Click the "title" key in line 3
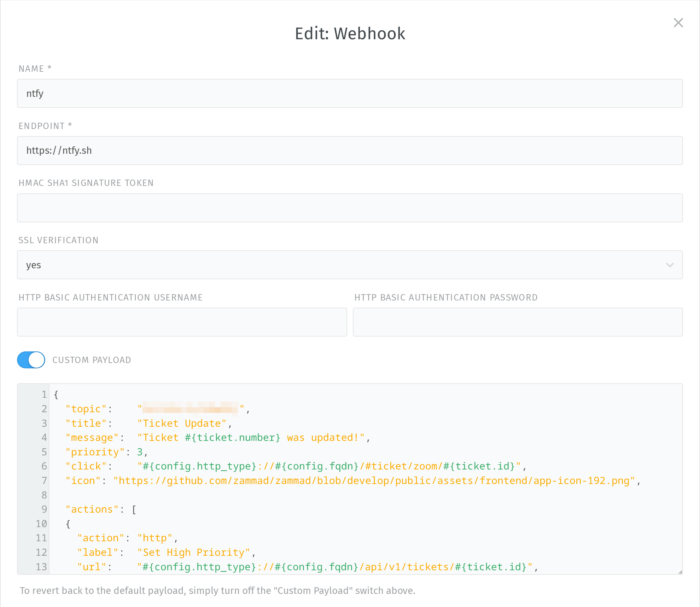This screenshot has height=607, width=700. (x=86, y=423)
